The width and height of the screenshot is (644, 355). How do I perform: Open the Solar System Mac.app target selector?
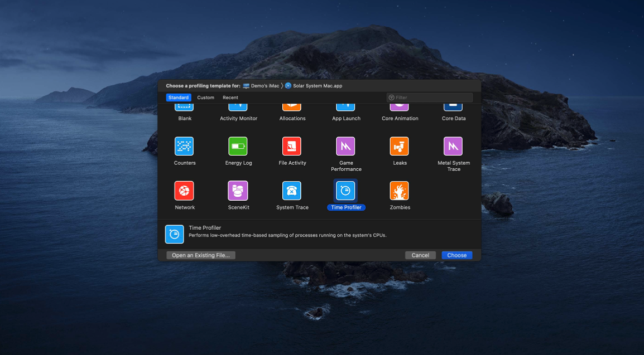pyautogui.click(x=314, y=86)
